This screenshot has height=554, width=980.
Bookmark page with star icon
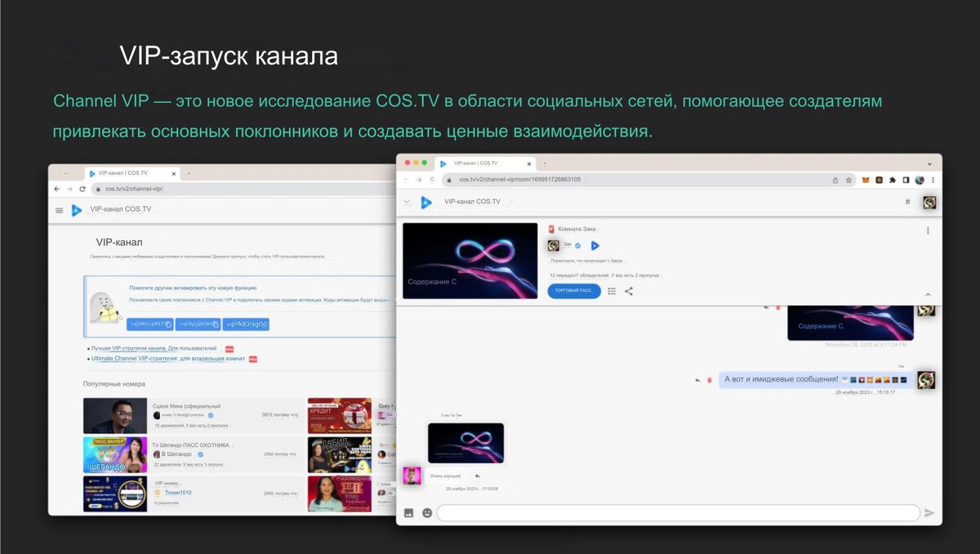[849, 180]
